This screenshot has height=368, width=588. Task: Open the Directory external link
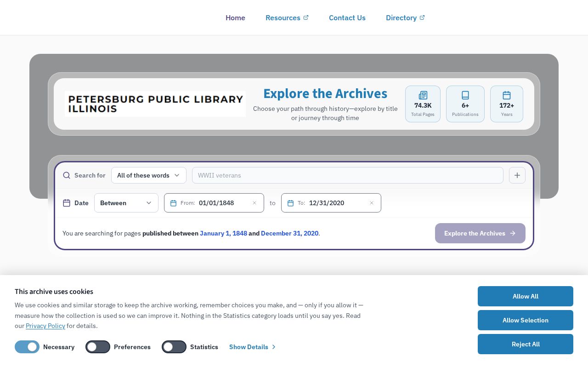tap(405, 17)
